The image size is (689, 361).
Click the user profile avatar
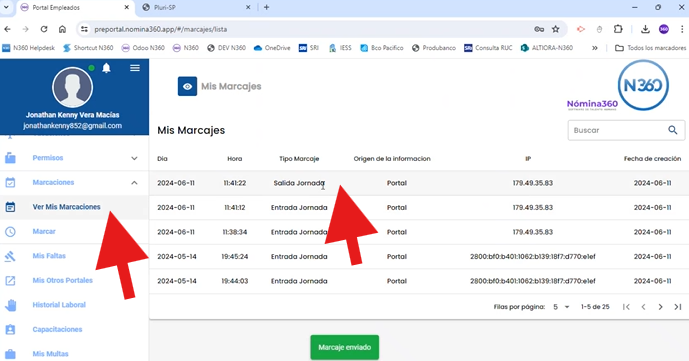[x=73, y=87]
